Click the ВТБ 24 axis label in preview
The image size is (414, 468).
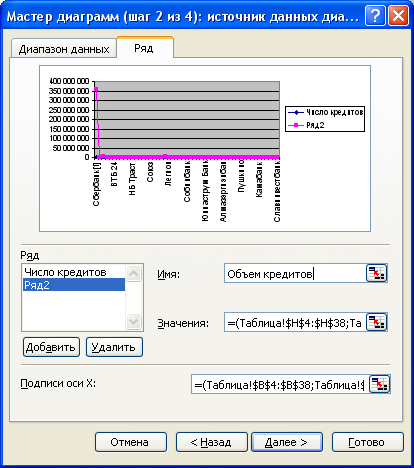(x=114, y=174)
